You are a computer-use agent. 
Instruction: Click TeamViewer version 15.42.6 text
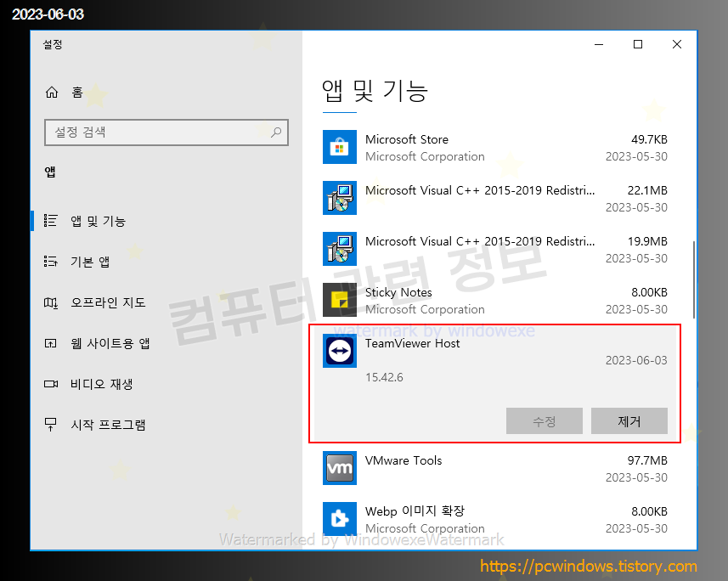384,377
